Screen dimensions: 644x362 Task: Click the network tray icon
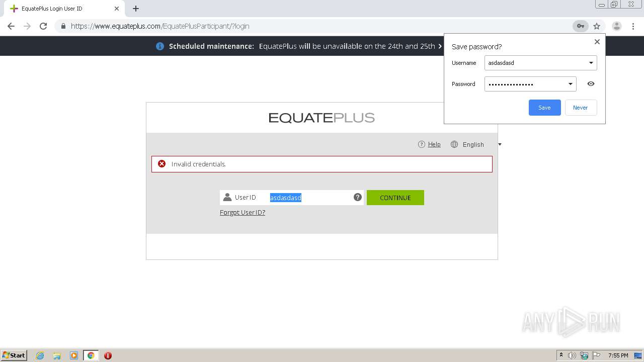pyautogui.click(x=584, y=355)
